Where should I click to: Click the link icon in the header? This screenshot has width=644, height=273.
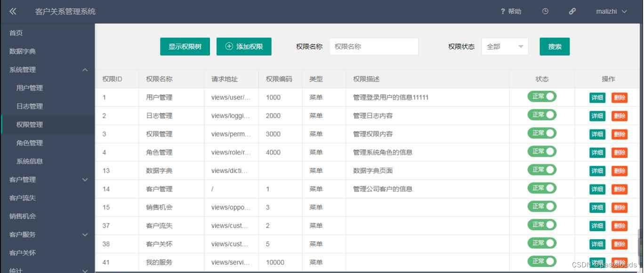point(572,11)
